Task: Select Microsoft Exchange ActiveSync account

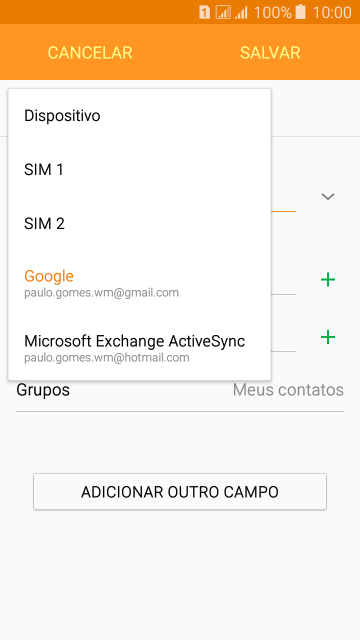Action: pos(139,347)
